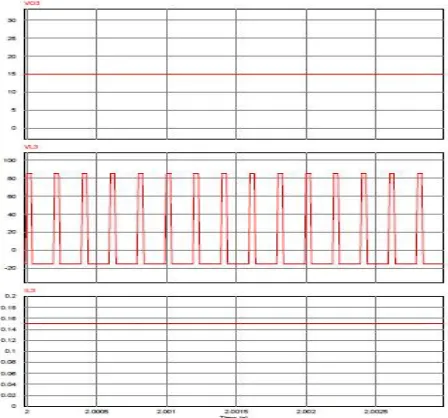
Task: Click the 2.0005 time axis label
Action: pyautogui.click(x=97, y=411)
